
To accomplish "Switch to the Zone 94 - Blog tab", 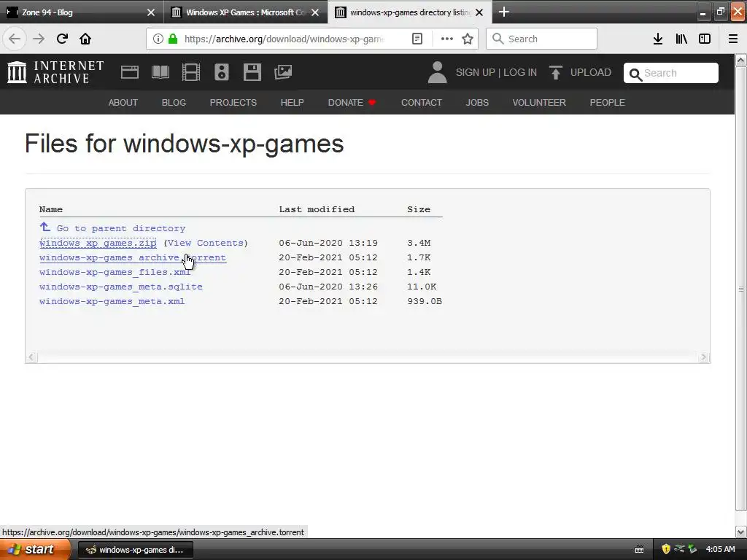I will [82, 12].
